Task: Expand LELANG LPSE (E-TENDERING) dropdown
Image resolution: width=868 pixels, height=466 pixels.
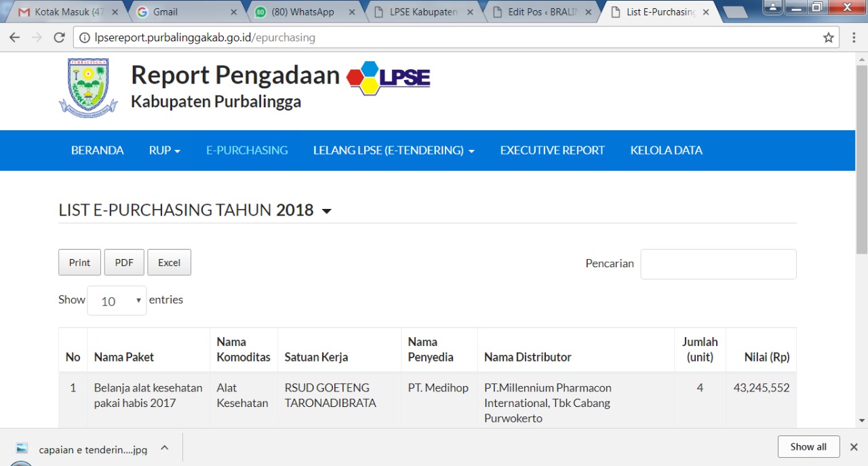Action: 394,151
